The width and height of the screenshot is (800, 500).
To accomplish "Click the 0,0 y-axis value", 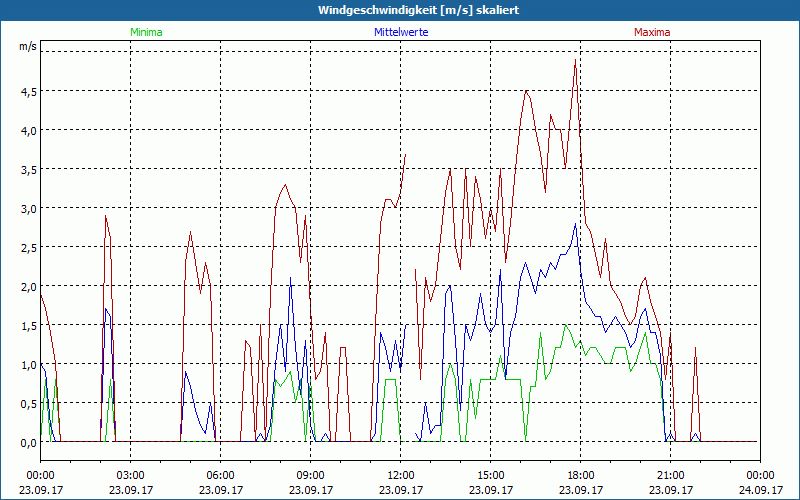I will 29,443.
